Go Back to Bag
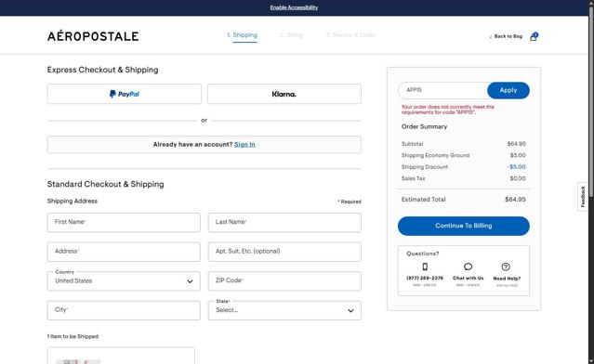 pyautogui.click(x=508, y=36)
